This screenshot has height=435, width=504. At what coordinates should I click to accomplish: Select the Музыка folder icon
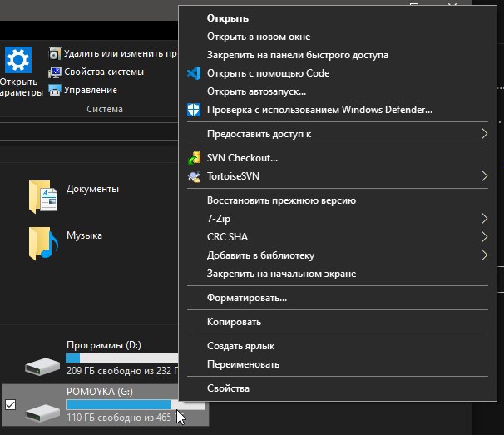43,243
